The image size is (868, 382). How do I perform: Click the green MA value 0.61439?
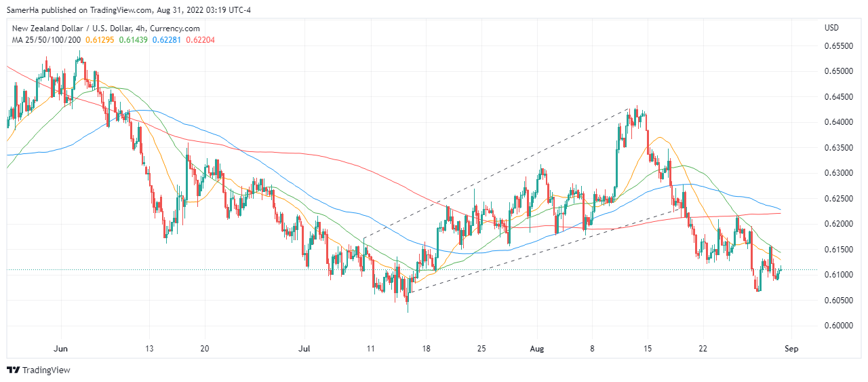(x=133, y=40)
